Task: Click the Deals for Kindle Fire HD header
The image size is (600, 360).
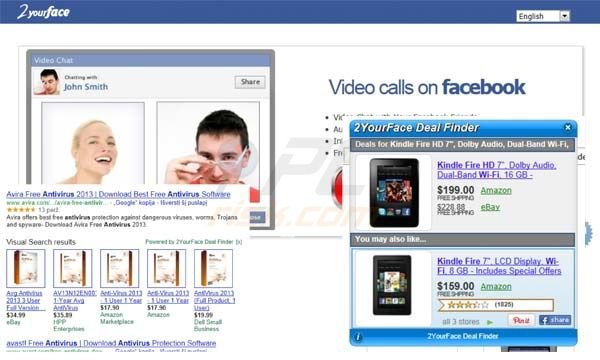Action: click(463, 145)
